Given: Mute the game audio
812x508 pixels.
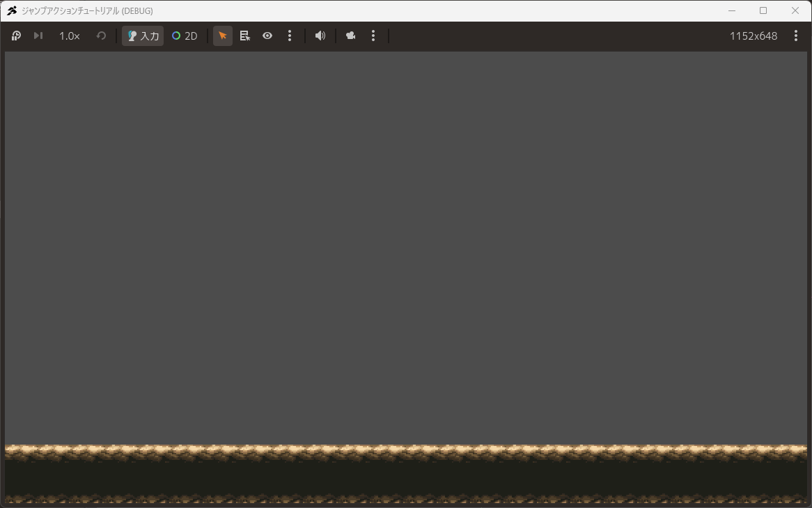Looking at the screenshot, I should point(320,36).
